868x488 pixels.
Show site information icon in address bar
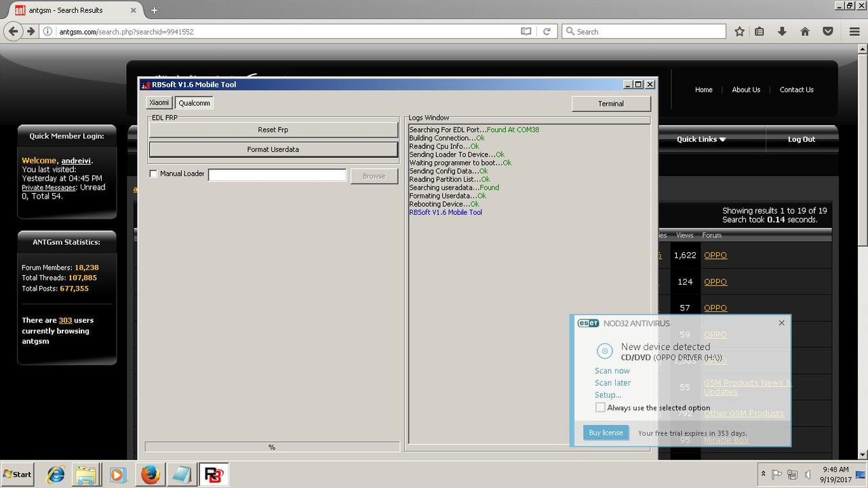coord(48,31)
